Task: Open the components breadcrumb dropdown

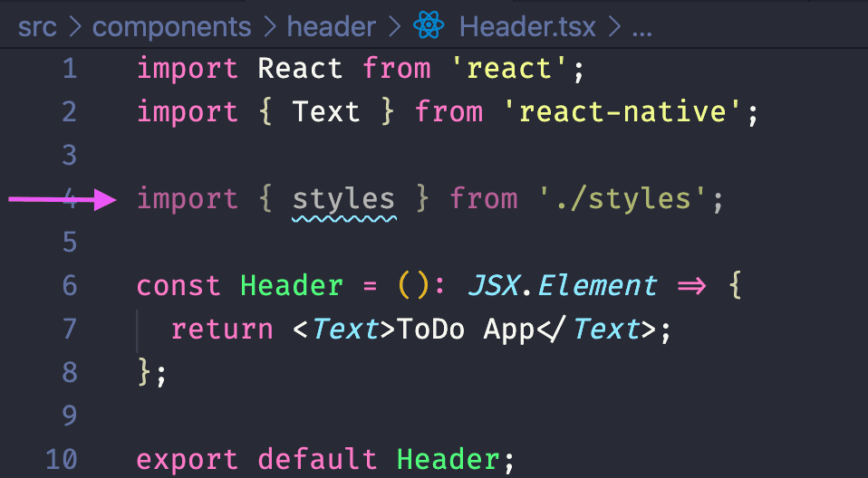Action: pyautogui.click(x=171, y=26)
